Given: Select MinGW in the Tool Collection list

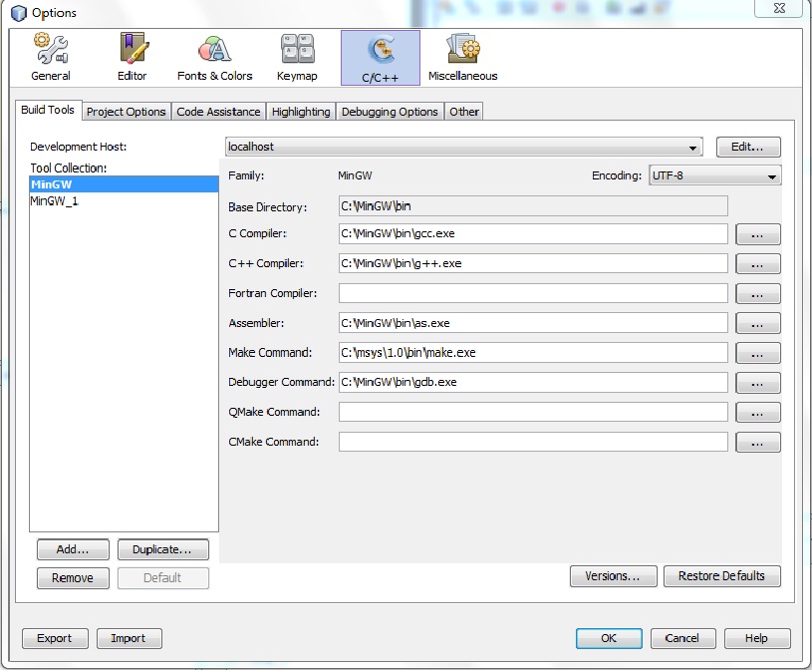Looking at the screenshot, I should [124, 184].
